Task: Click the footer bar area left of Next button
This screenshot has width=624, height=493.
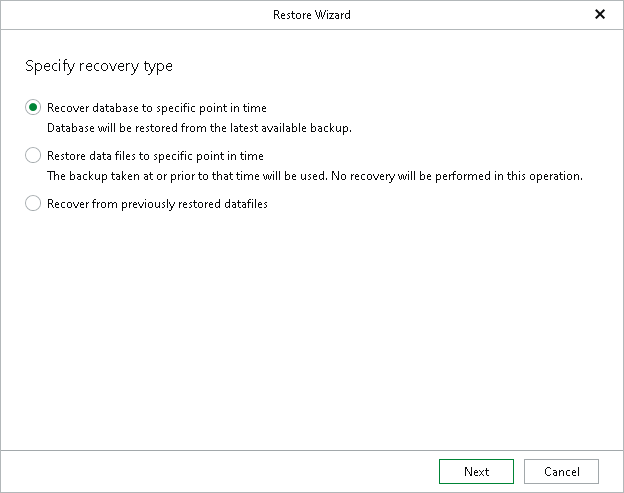Action: click(219, 472)
